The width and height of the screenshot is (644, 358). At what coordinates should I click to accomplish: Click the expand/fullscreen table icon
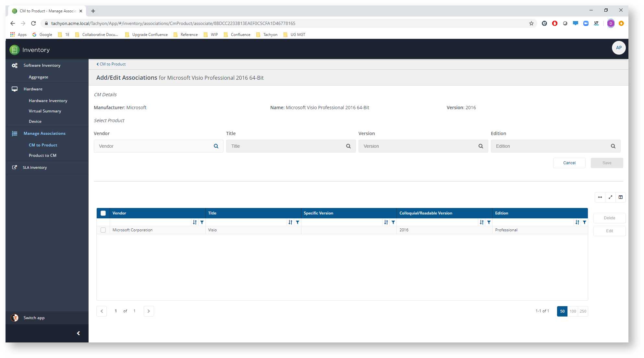[x=610, y=197]
